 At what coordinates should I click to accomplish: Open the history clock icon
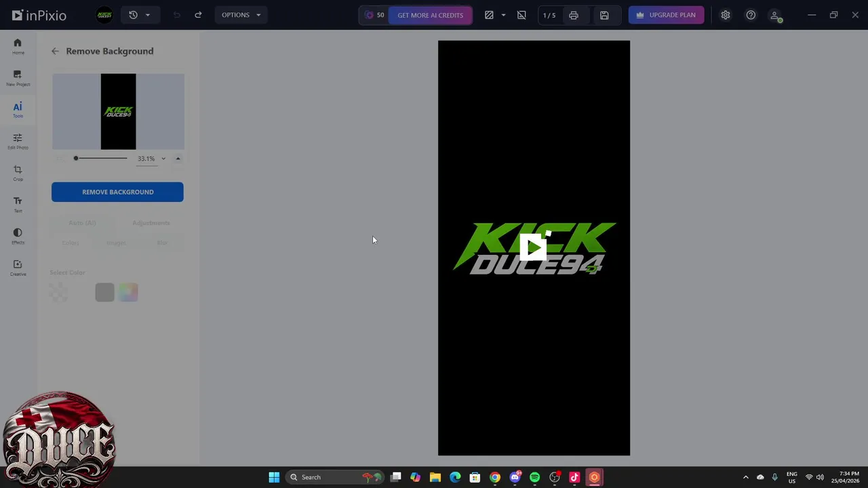(x=133, y=15)
